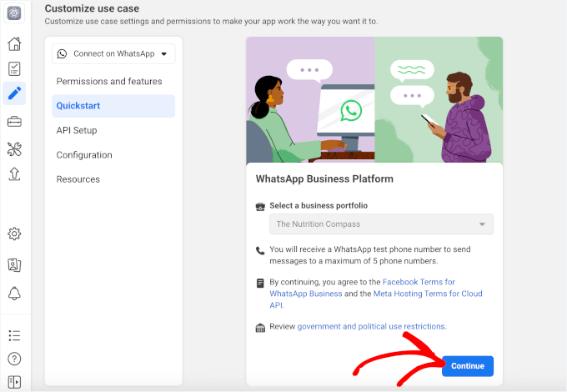Open The Nutrition Compass business portfolio dropdown
Viewport: 567px width, 392px height.
click(381, 224)
